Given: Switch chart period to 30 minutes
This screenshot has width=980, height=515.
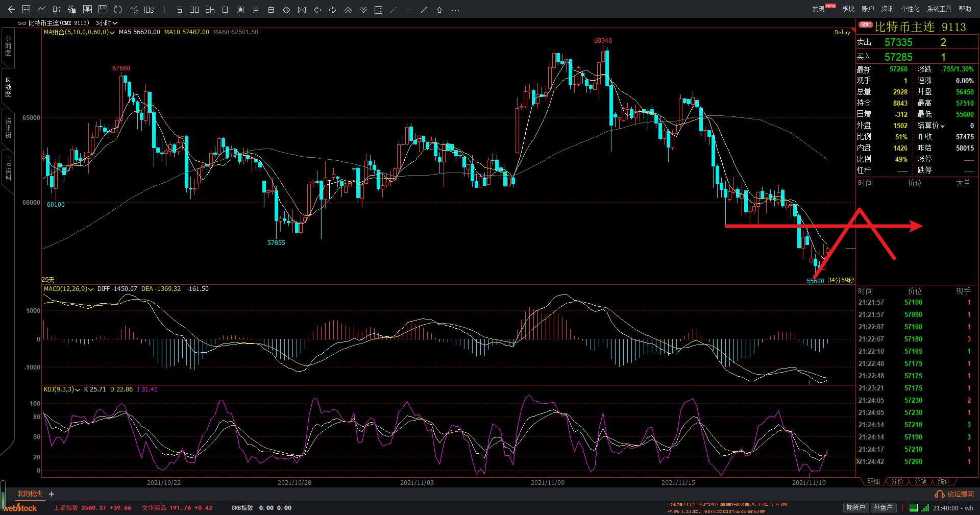Looking at the screenshot, I should pyautogui.click(x=194, y=10).
